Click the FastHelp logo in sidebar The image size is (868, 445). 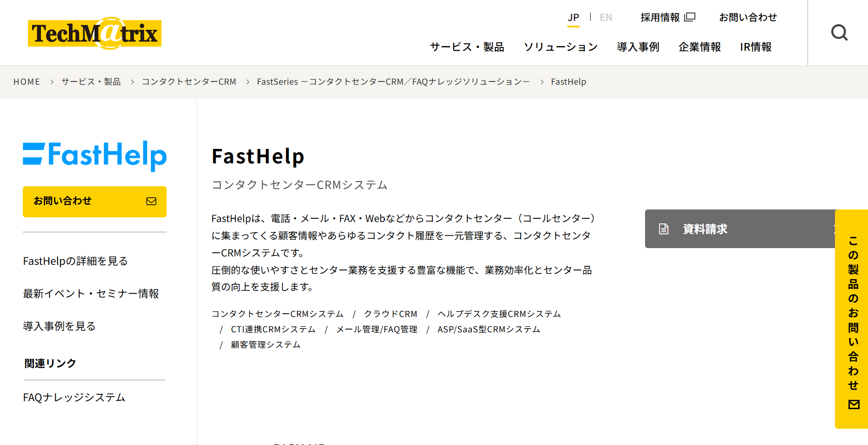click(x=94, y=155)
